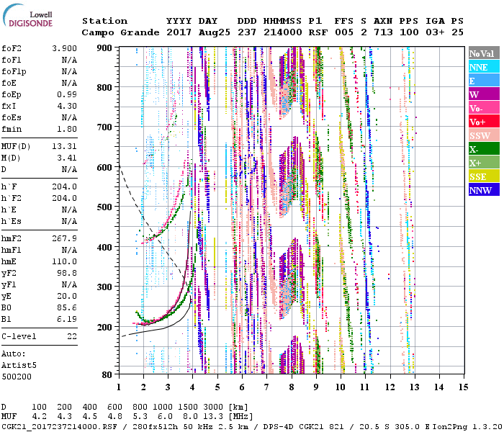This screenshot has width=504, height=432.
Task: Select the MUF(D) value 13.31
Action: coord(66,146)
